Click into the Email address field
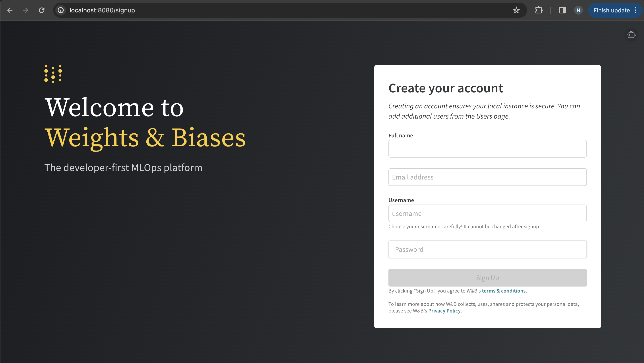Image resolution: width=644 pixels, height=363 pixels. [x=487, y=177]
